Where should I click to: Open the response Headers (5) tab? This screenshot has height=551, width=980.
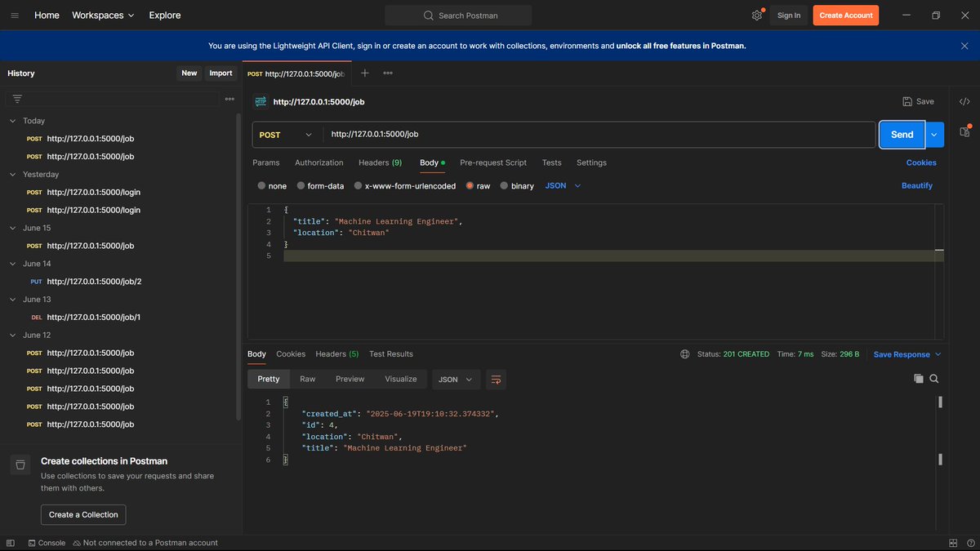[337, 354]
